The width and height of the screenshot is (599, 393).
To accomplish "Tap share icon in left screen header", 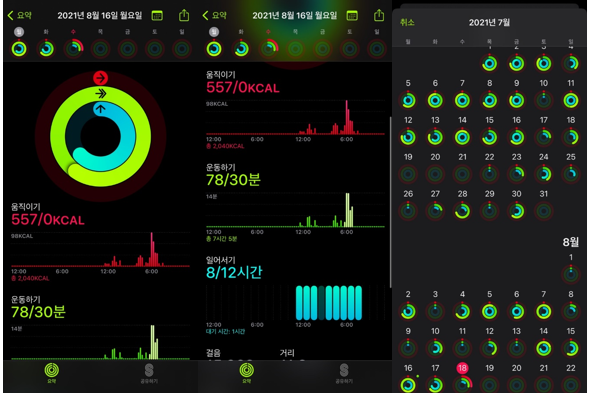I will 184,15.
